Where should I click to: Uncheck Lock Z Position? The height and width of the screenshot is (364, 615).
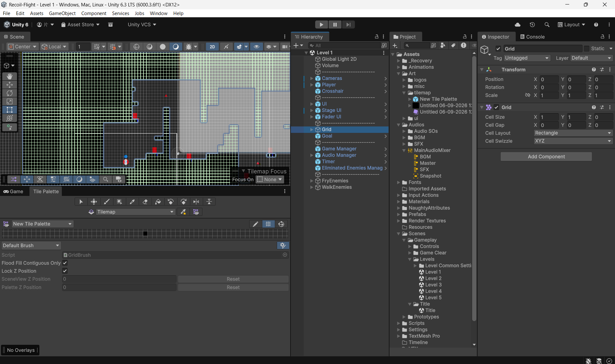pyautogui.click(x=65, y=271)
